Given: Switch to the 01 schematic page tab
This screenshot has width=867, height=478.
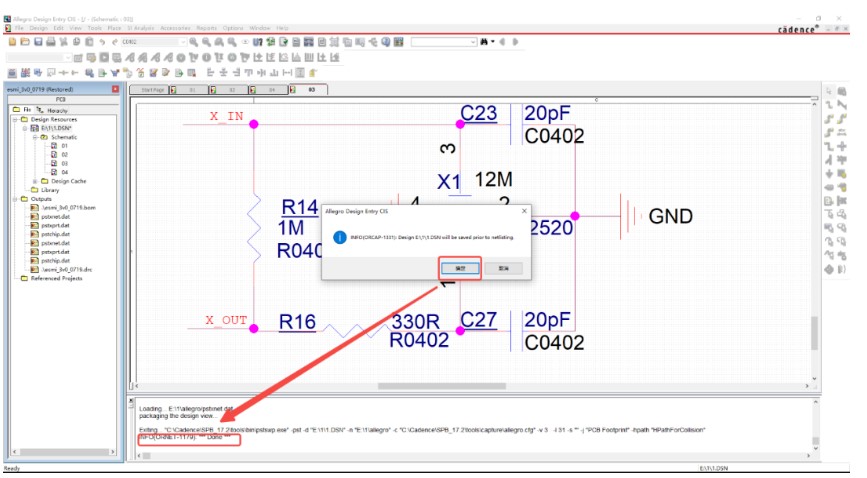Looking at the screenshot, I should 190,90.
